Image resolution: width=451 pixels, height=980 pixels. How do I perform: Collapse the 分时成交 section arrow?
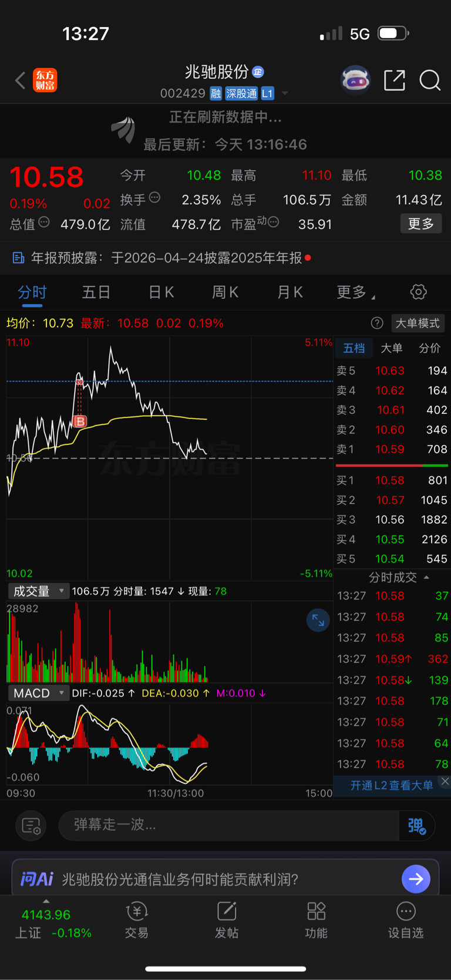click(x=426, y=577)
